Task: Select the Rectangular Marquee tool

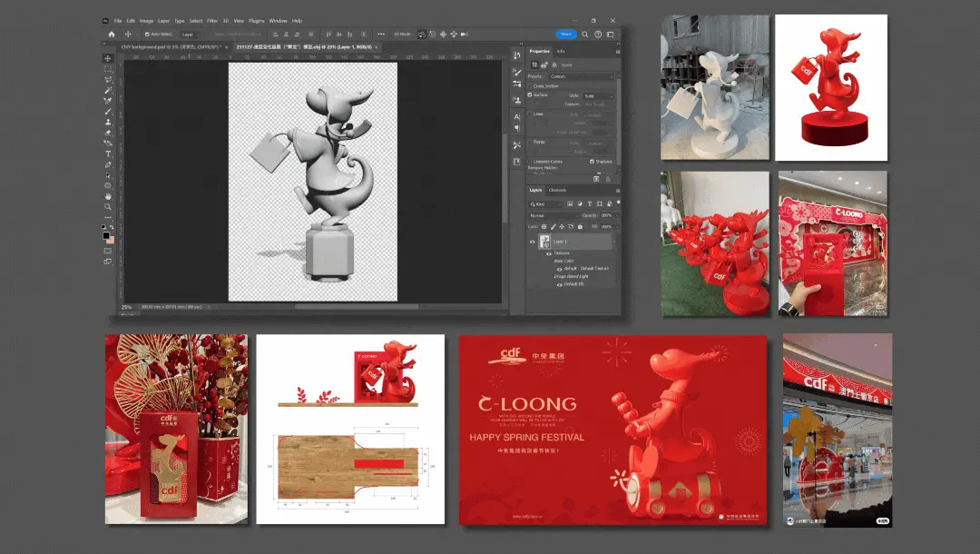Action: point(107,69)
